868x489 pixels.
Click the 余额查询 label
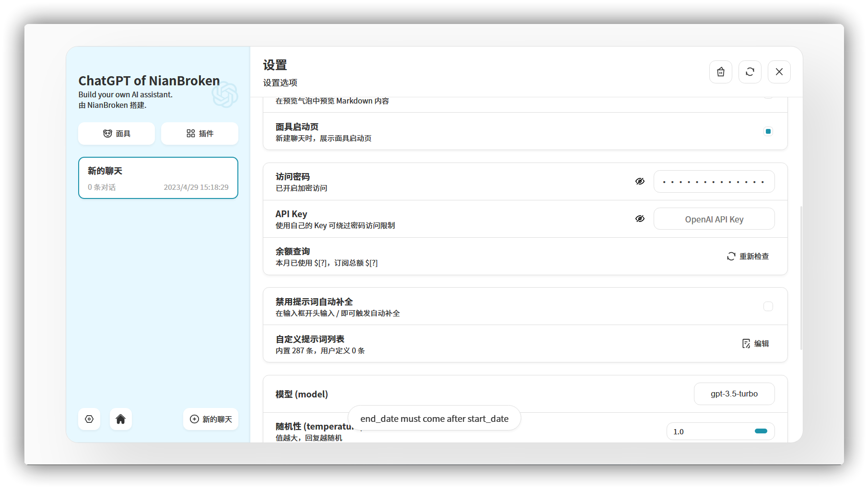click(293, 251)
